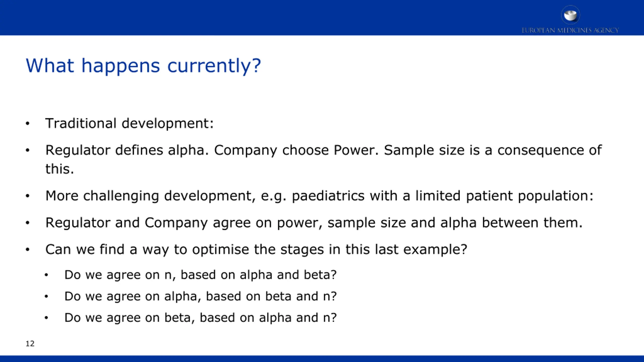Click the 'Regulator and Company agree' bullet
Screen dimensions: 644x362
tap(314, 223)
